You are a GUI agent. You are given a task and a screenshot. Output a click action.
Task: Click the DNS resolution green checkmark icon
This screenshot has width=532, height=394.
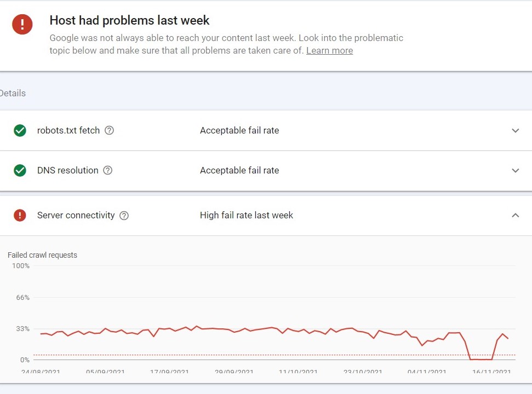pyautogui.click(x=20, y=170)
